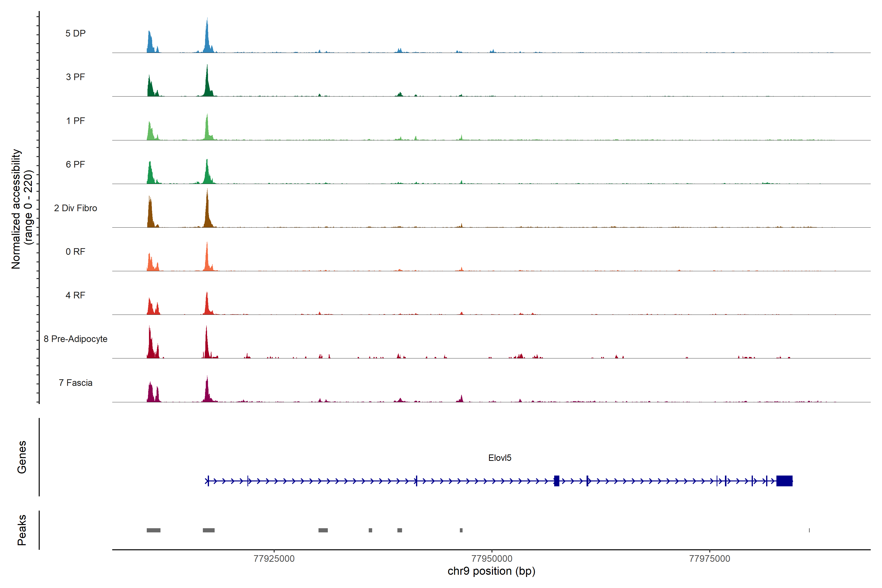Click the 77950000 axis tick label
The height and width of the screenshot is (588, 882).
click(x=492, y=558)
